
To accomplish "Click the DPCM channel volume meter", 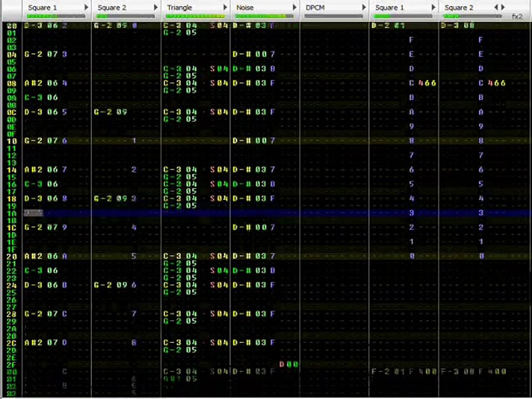I will [x=334, y=16].
